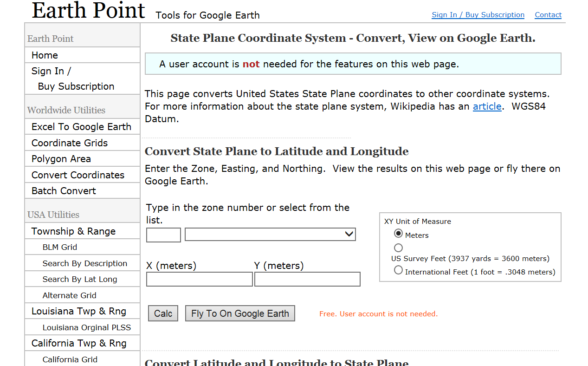Image resolution: width=588 pixels, height=366 pixels.
Task: Expand the state plane zone dropdown list
Action: click(x=270, y=235)
